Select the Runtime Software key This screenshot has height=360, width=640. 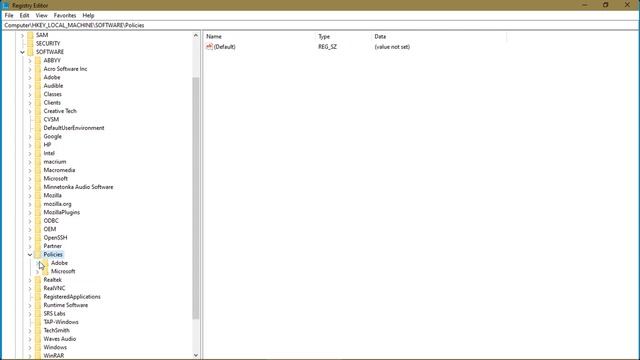coord(66,305)
